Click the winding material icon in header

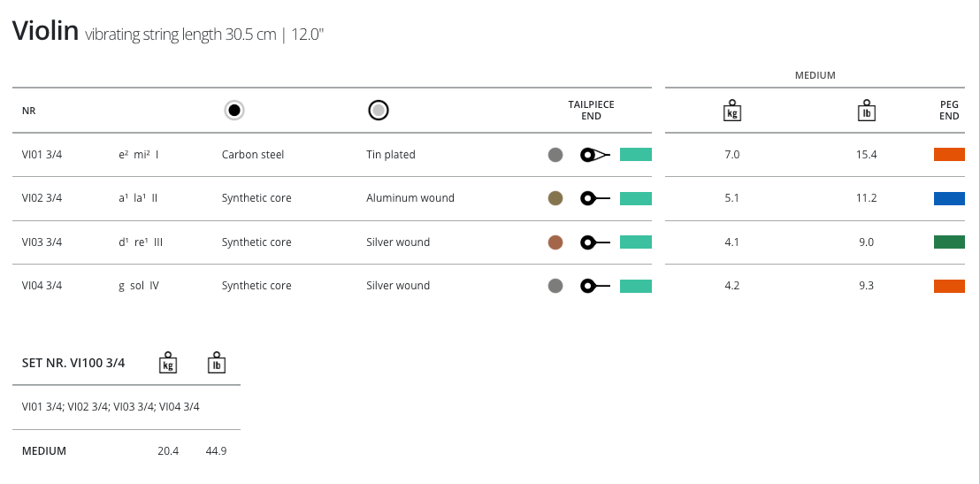pyautogui.click(x=379, y=111)
